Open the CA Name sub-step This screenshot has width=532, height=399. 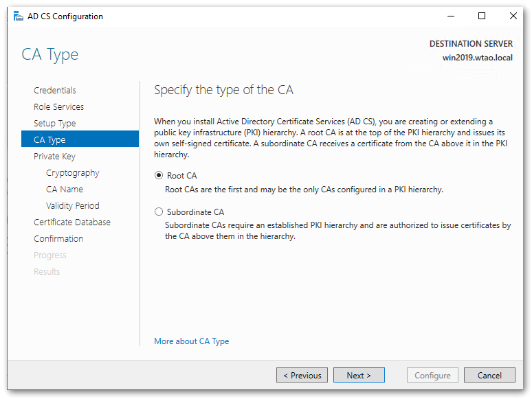click(x=65, y=190)
